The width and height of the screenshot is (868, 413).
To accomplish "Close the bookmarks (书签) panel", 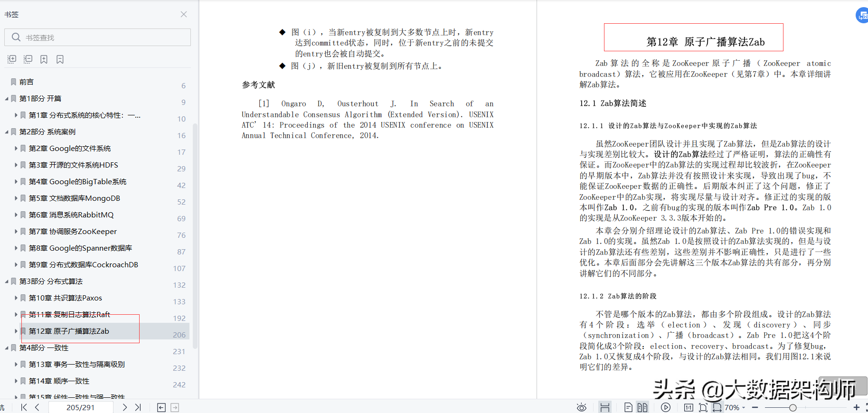I will pyautogui.click(x=184, y=14).
